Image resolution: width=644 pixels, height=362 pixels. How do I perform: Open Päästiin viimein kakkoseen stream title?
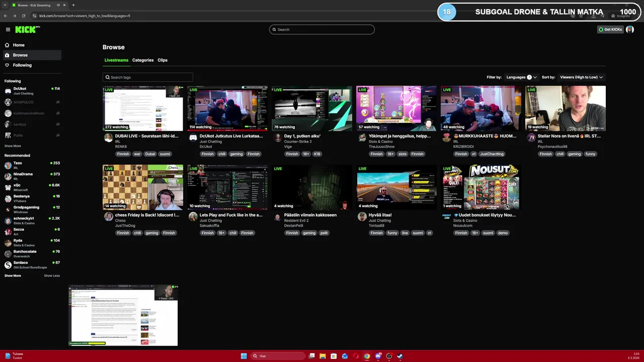(310, 215)
